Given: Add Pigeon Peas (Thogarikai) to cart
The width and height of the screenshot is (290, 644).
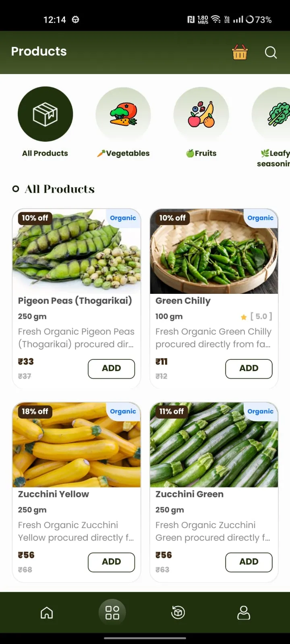Looking at the screenshot, I should click(111, 368).
